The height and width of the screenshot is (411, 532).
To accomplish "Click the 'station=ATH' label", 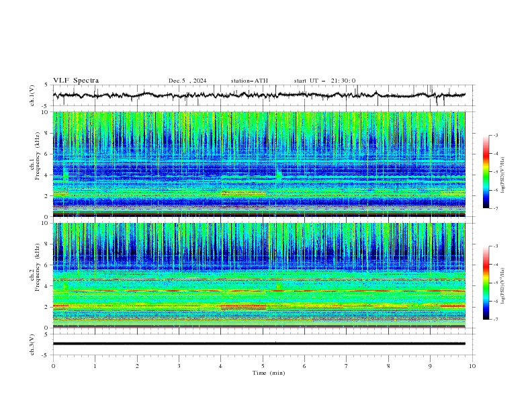I will pos(249,81).
